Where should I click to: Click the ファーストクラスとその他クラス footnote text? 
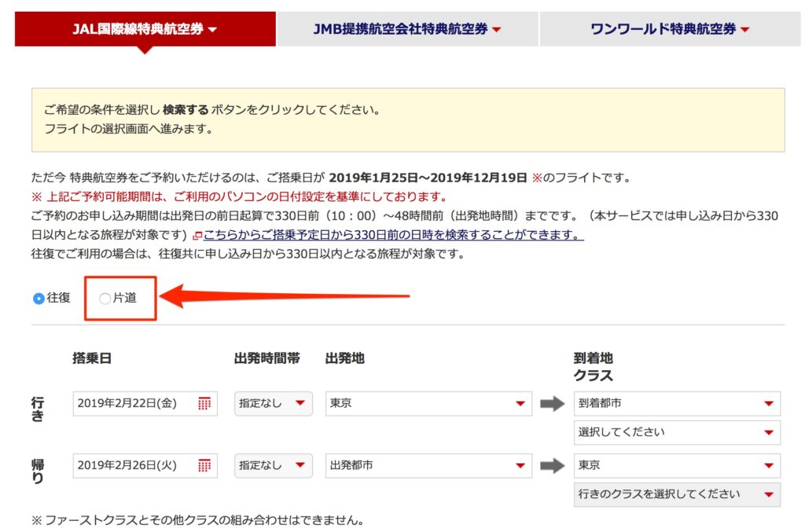[198, 520]
